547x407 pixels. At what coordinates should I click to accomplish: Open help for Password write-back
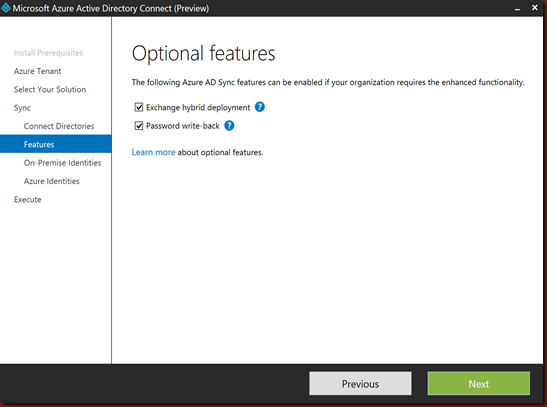click(x=229, y=126)
